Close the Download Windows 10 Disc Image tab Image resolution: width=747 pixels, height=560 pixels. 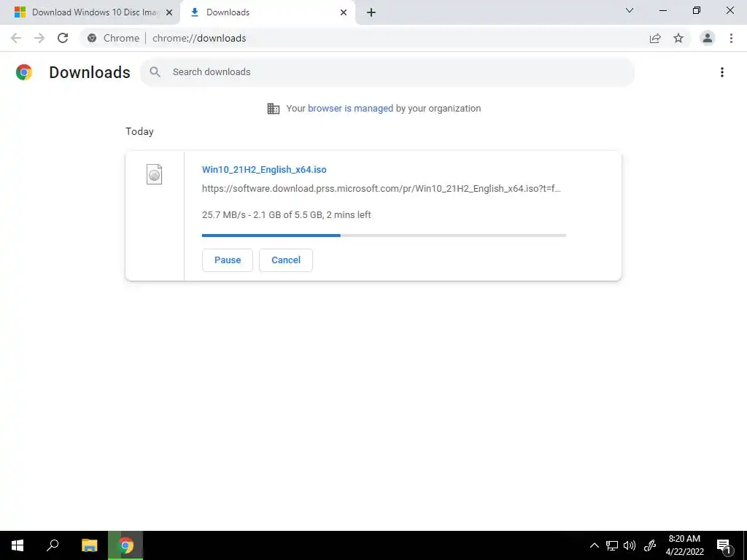pos(169,12)
